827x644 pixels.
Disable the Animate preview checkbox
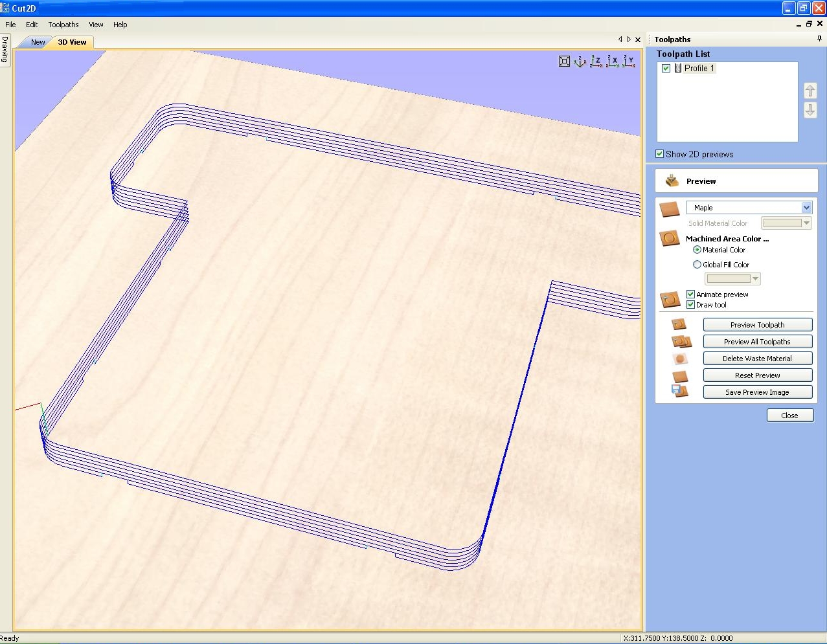690,294
